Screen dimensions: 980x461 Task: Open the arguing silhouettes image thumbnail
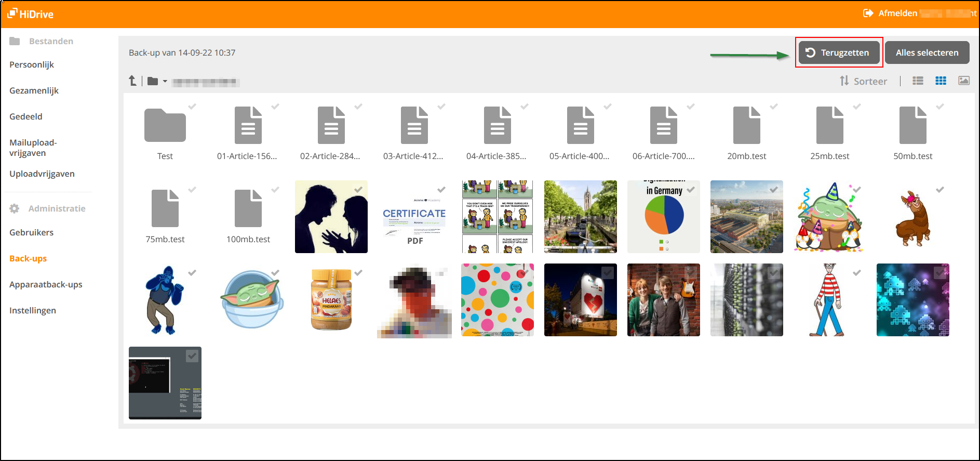click(331, 217)
